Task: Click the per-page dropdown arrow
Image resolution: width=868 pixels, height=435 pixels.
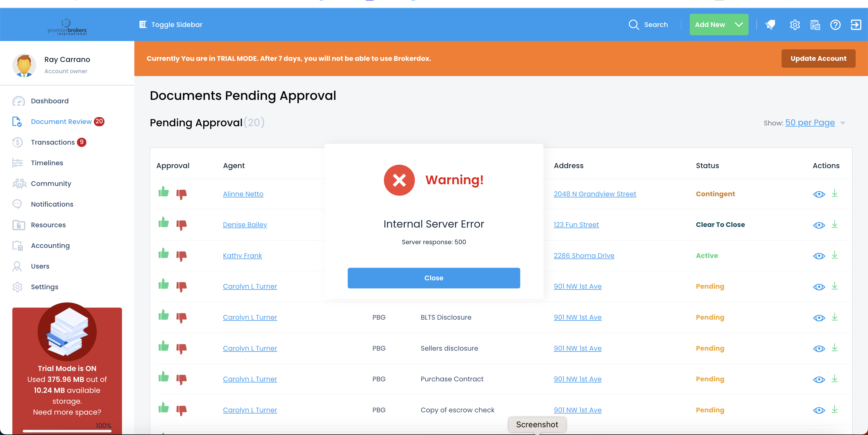Action: pyautogui.click(x=842, y=123)
